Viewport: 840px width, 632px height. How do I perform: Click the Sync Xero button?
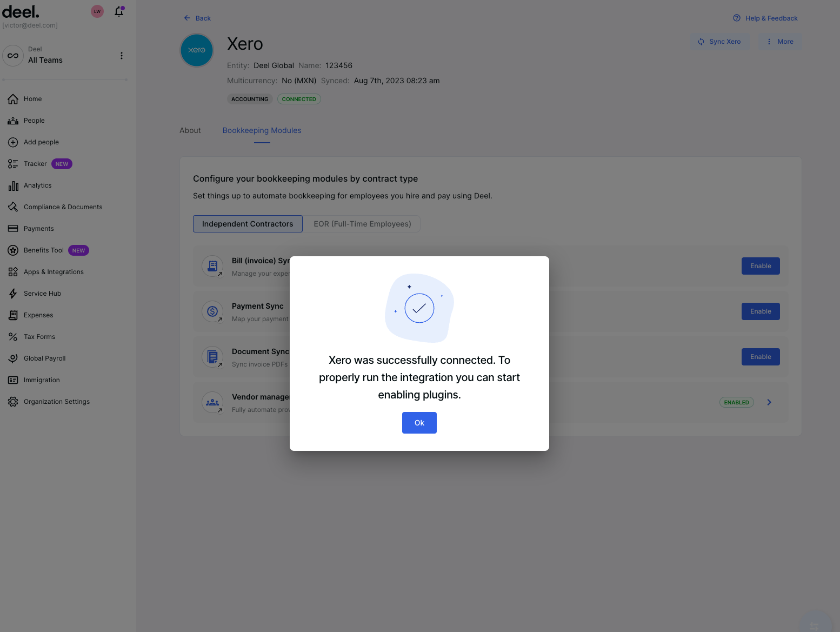(x=719, y=42)
